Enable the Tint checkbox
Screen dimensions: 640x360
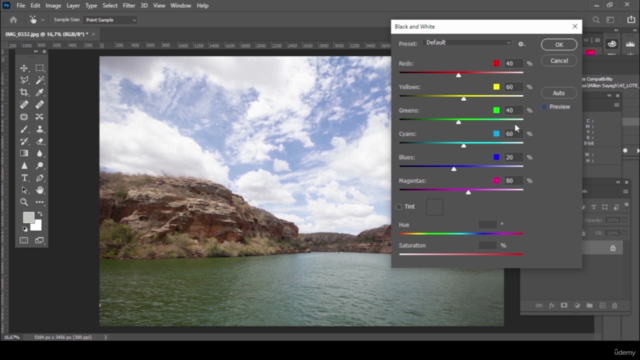[399, 207]
